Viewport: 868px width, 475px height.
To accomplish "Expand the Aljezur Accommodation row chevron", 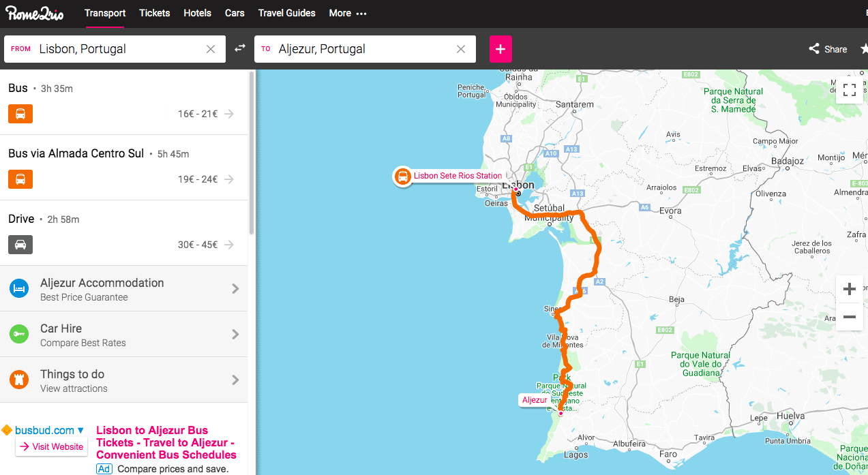I will (235, 289).
